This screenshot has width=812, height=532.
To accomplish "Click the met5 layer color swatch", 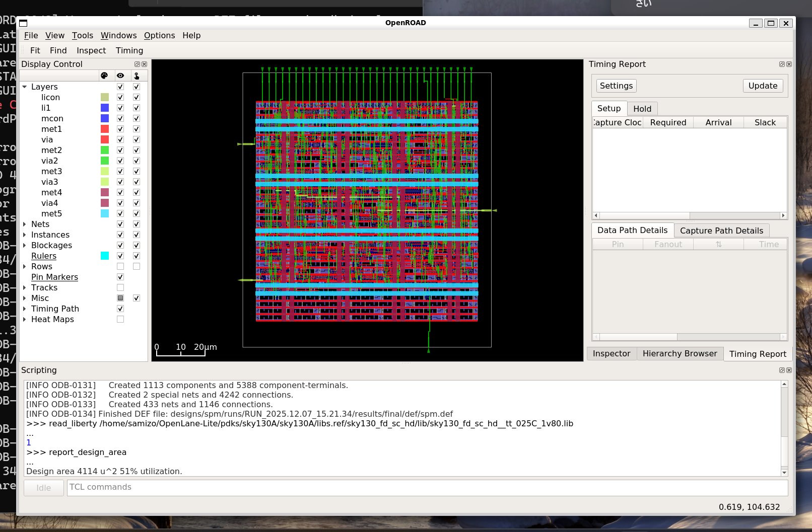I will pos(105,214).
